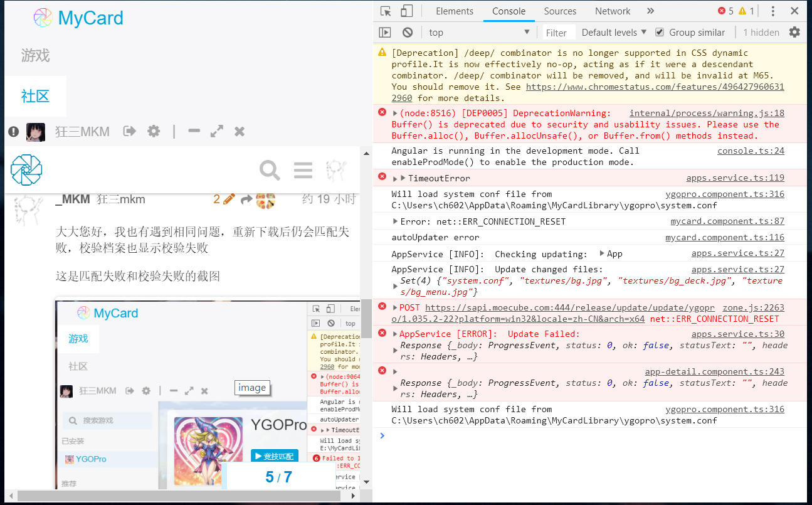The image size is (812, 505).
Task: Switch to the Network tab
Action: 613,11
